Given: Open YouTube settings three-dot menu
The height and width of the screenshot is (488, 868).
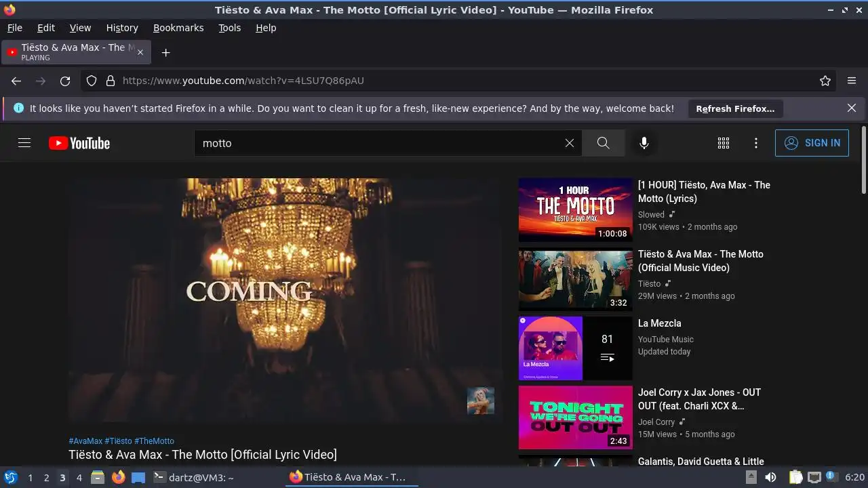Looking at the screenshot, I should point(756,143).
